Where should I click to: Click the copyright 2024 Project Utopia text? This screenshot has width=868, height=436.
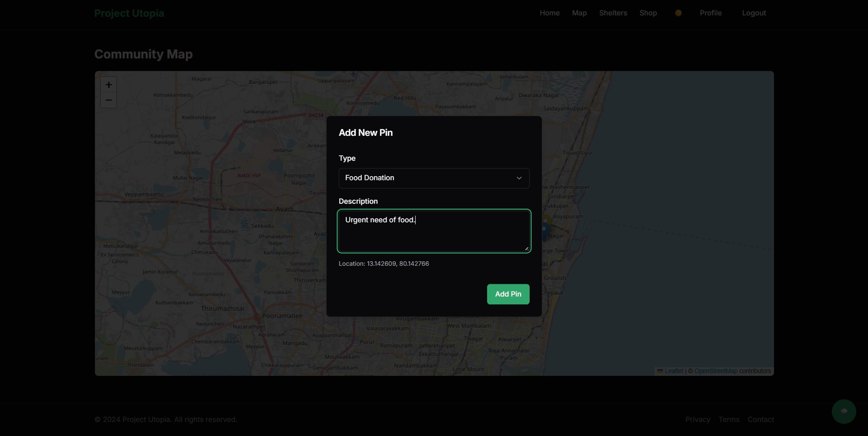click(166, 420)
